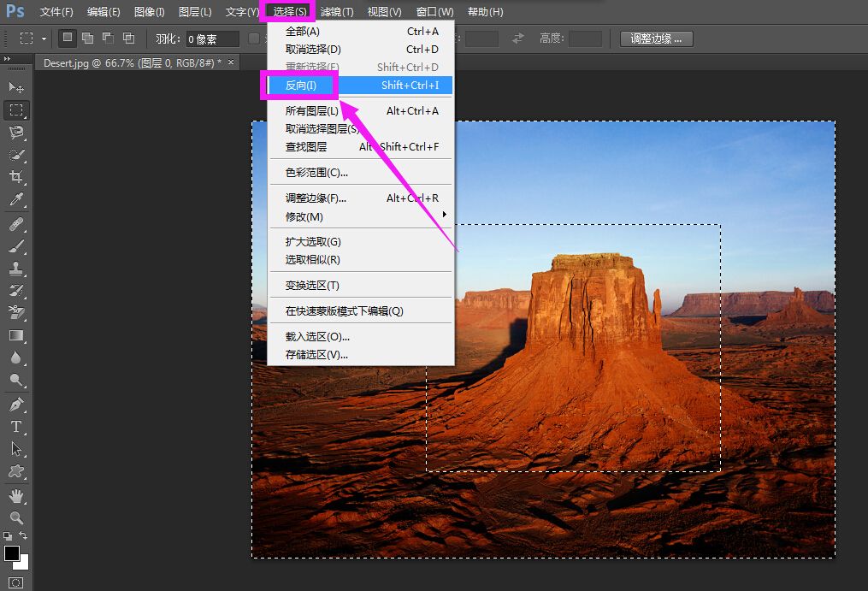The height and width of the screenshot is (591, 868).
Task: Click the 羽化 feather pixel input field
Action: [213, 38]
